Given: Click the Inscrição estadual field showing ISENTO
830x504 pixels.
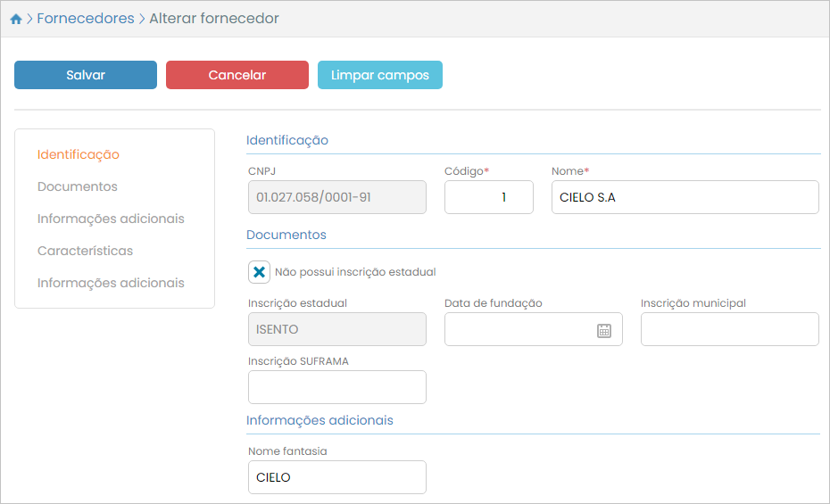Looking at the screenshot, I should [337, 329].
